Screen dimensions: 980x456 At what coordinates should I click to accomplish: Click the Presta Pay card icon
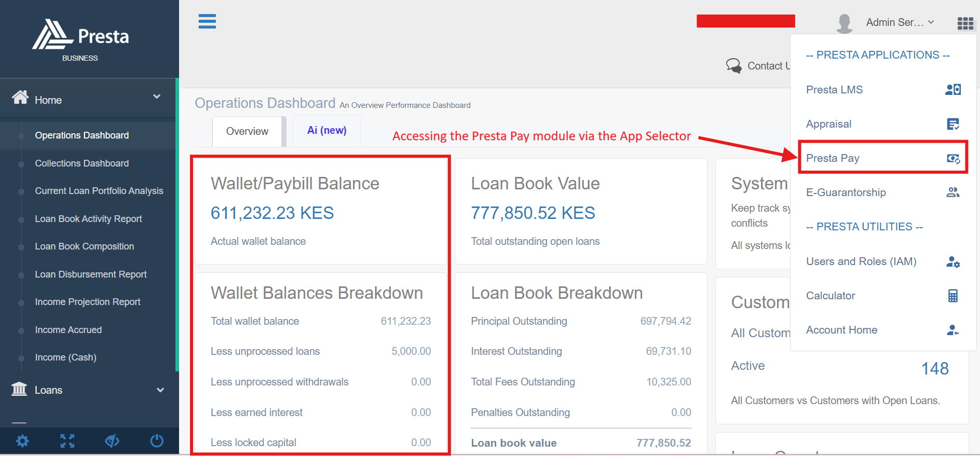954,159
